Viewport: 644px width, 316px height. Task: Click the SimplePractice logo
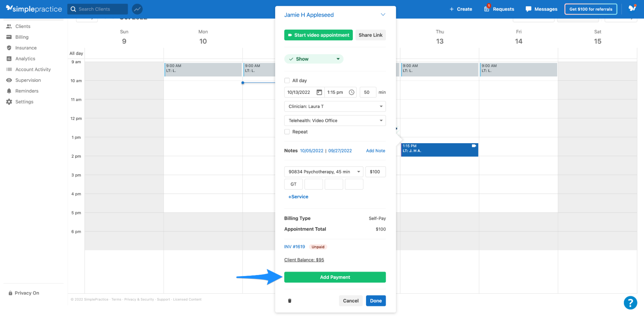click(34, 9)
